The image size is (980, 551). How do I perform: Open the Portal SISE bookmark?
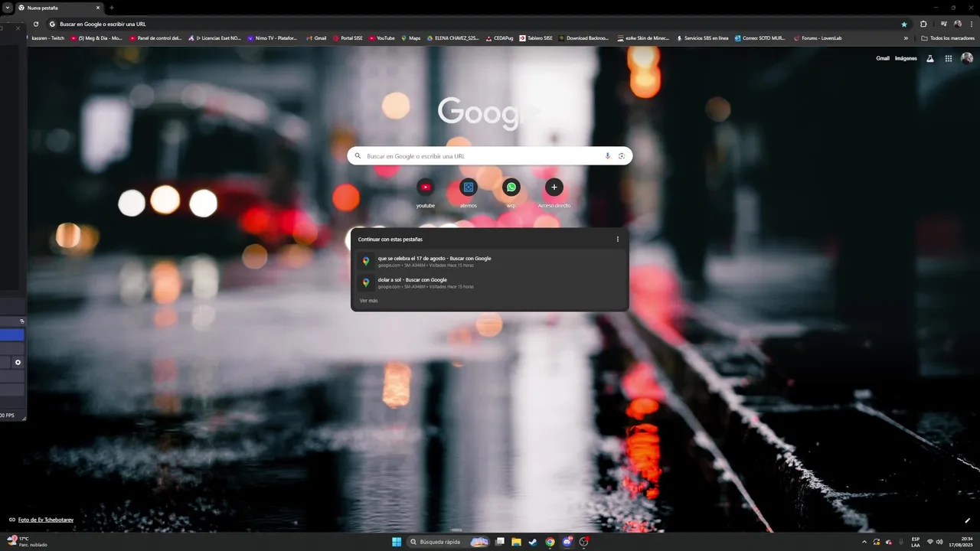tap(348, 38)
